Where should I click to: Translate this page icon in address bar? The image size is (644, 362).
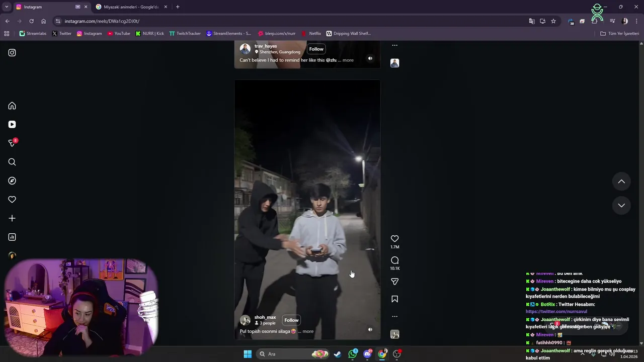pos(532,21)
